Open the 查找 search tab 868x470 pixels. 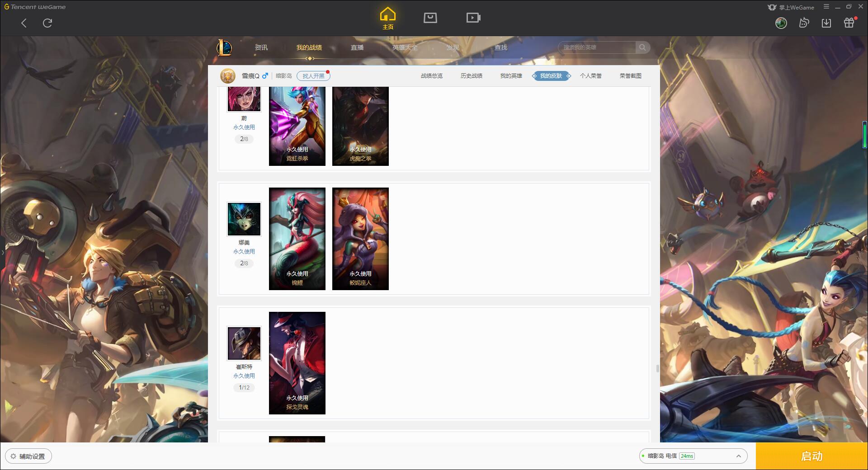coord(501,47)
